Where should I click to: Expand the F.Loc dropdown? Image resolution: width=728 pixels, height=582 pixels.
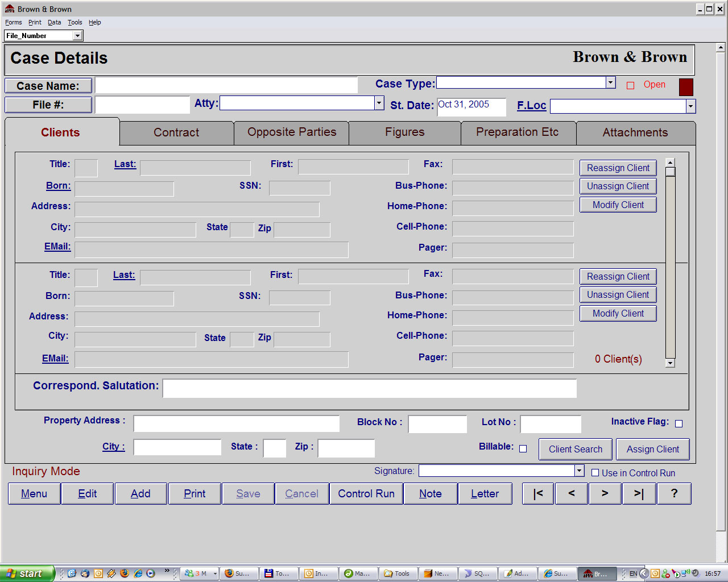click(690, 106)
